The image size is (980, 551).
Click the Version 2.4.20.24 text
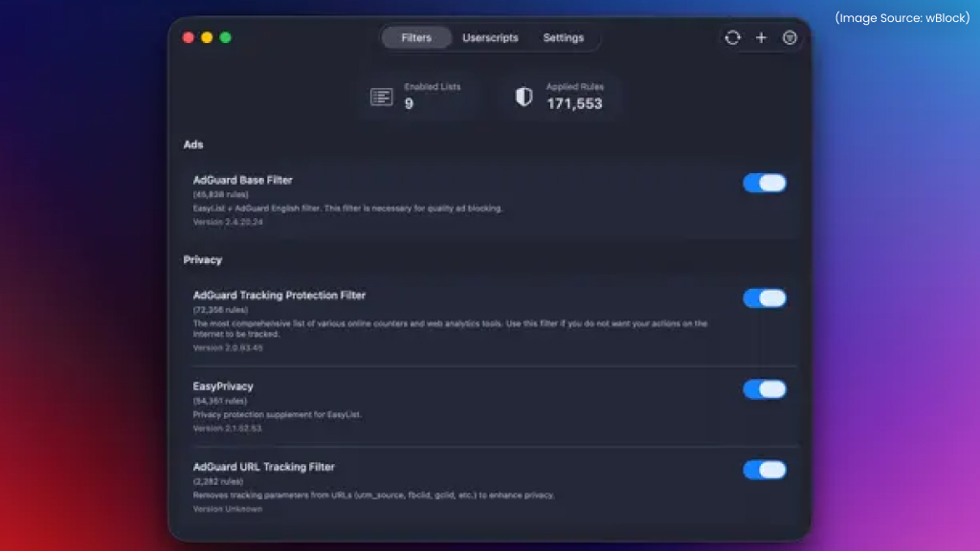(228, 222)
